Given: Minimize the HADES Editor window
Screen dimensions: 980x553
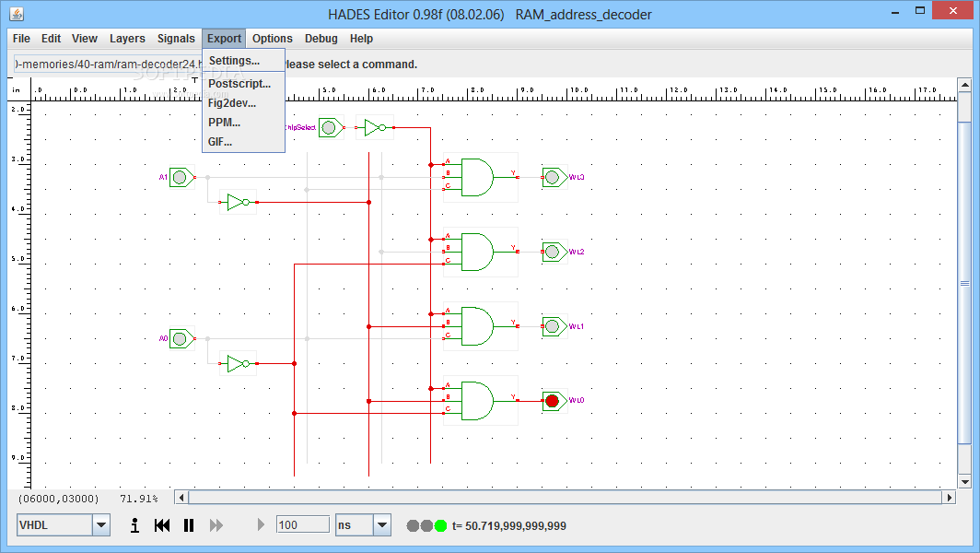Looking at the screenshot, I should 895,11.
